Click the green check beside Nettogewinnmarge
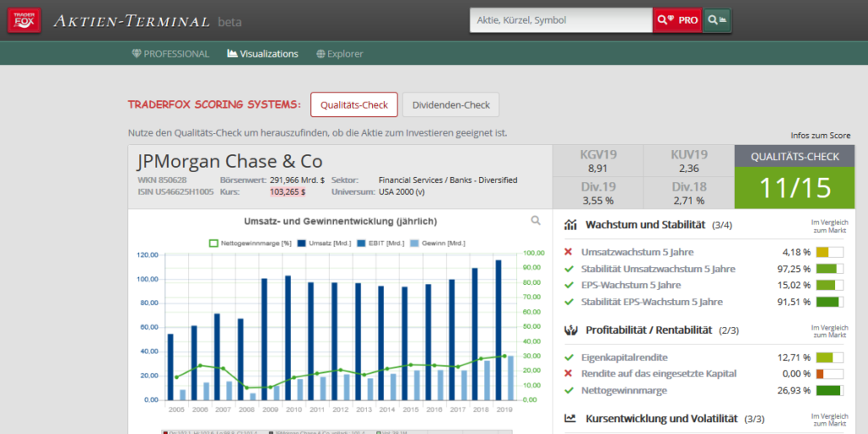868x434 pixels. coord(568,390)
